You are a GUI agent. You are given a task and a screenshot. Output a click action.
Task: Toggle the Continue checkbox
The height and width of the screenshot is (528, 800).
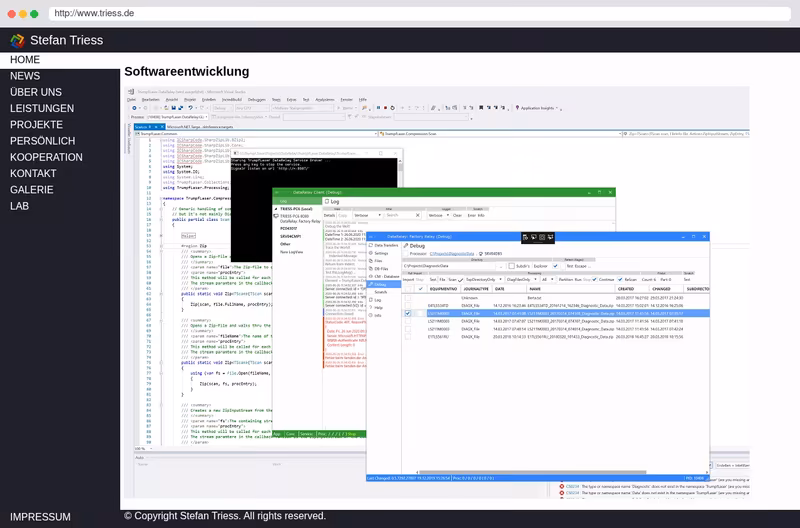coord(594,280)
